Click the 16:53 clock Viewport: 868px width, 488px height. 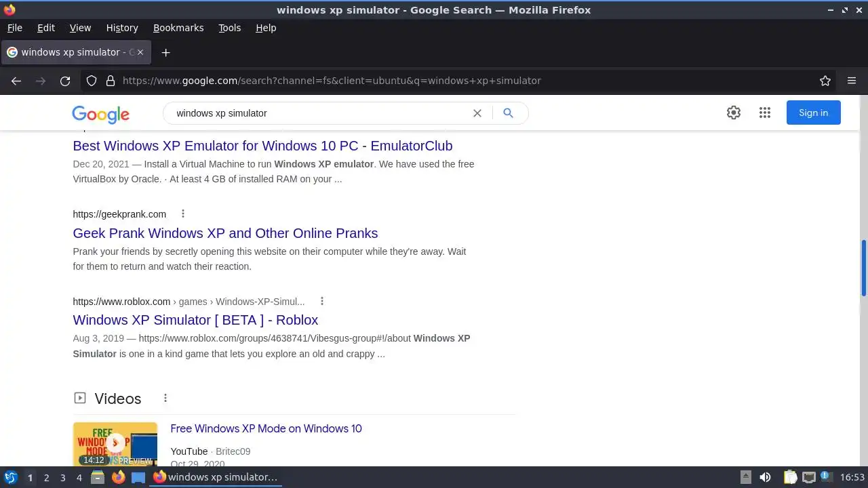pyautogui.click(x=852, y=477)
